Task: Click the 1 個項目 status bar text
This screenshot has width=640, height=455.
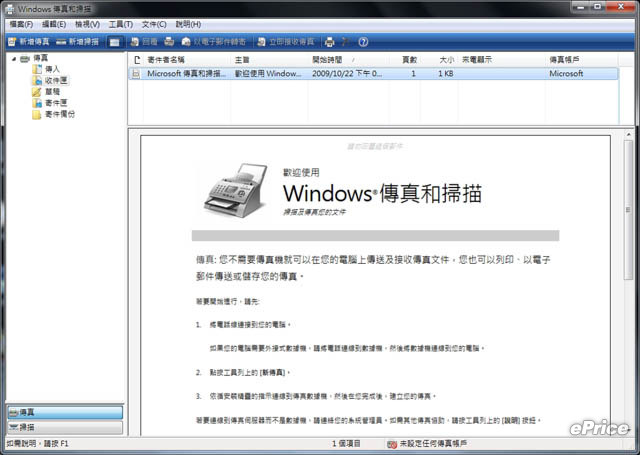Action: [346, 443]
